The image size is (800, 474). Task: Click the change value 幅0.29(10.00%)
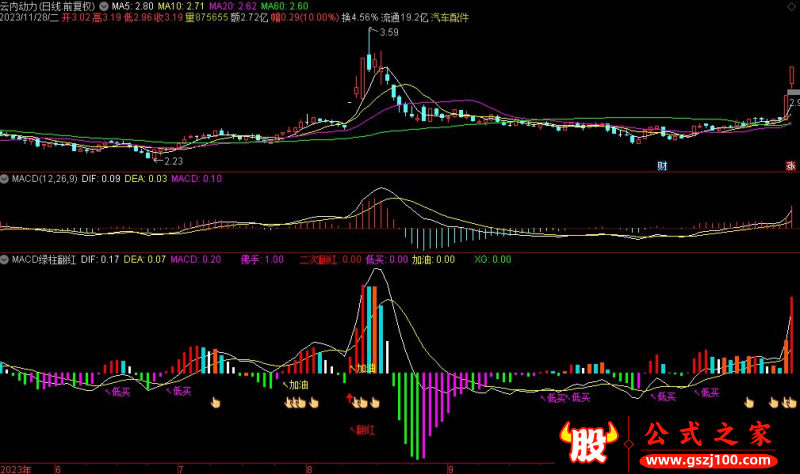click(305, 17)
